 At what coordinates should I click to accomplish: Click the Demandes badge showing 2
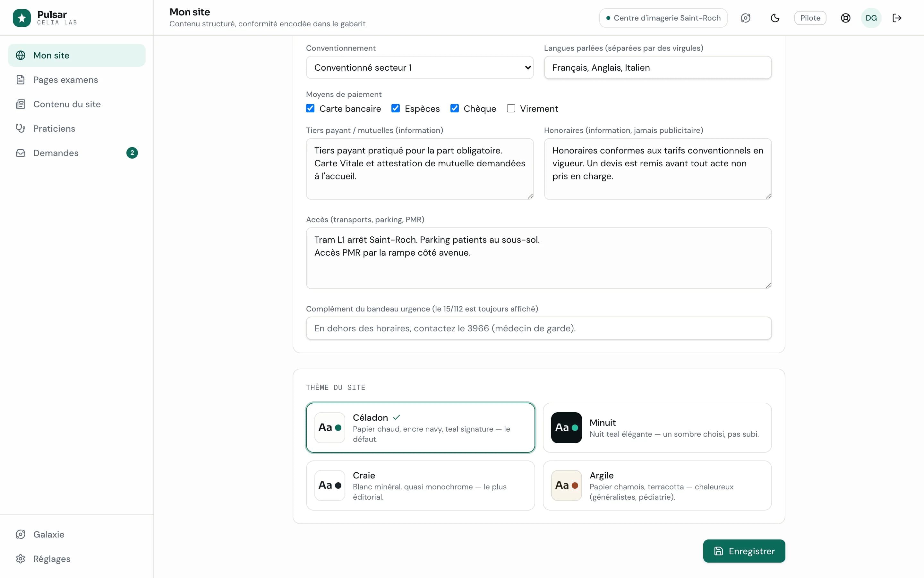(132, 153)
